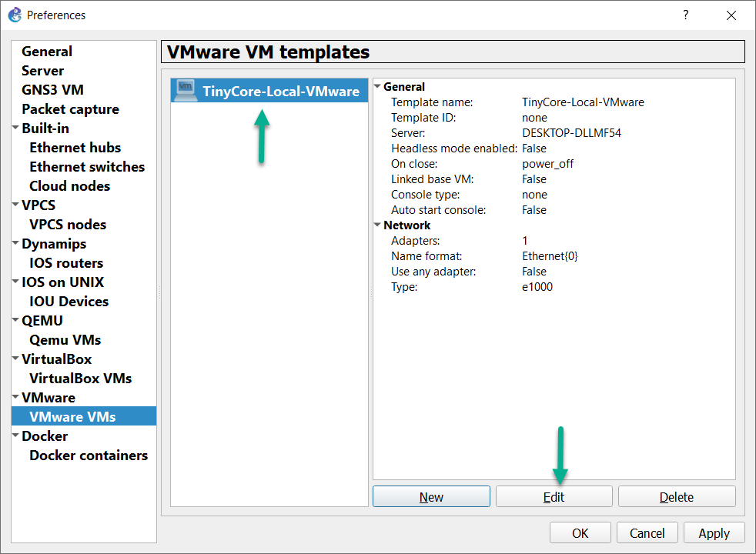Click the VM icon beside TinyCore-Local-VMware
This screenshot has height=554, width=756.
(x=186, y=91)
